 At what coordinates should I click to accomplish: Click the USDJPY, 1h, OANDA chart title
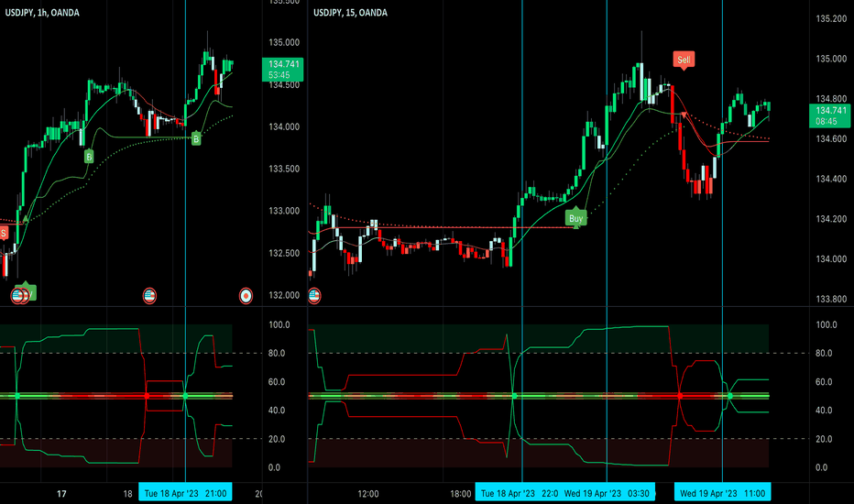42,13
